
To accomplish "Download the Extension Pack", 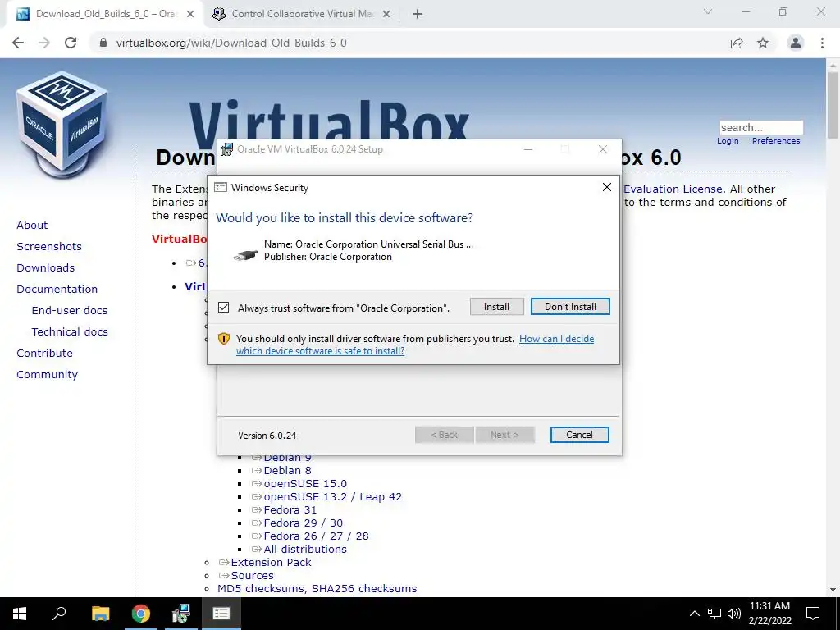I will [x=271, y=563].
